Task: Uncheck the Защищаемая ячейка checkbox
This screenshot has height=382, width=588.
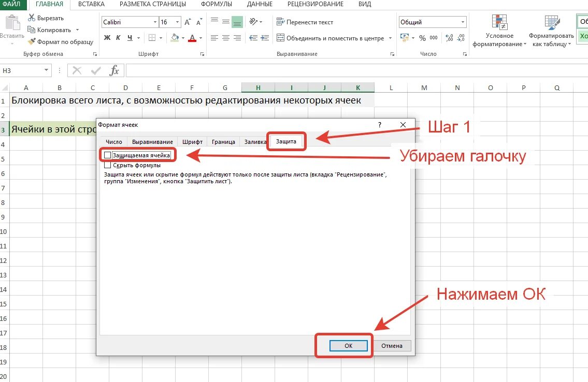Action: (x=108, y=155)
